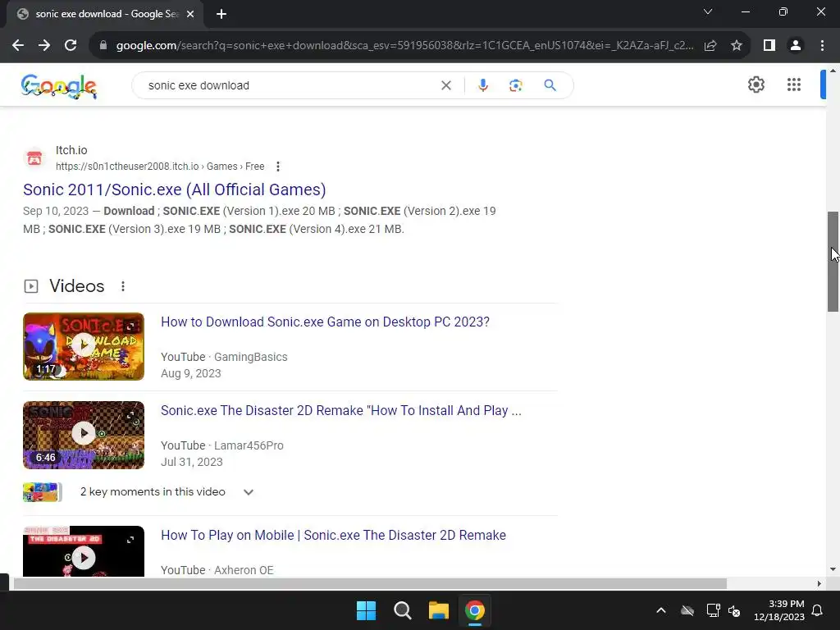This screenshot has width=840, height=630.
Task: Clear the search query text
Action: [445, 85]
